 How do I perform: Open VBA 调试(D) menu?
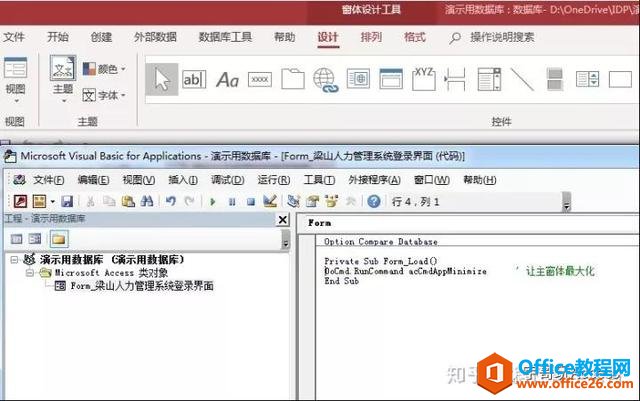click(x=228, y=180)
